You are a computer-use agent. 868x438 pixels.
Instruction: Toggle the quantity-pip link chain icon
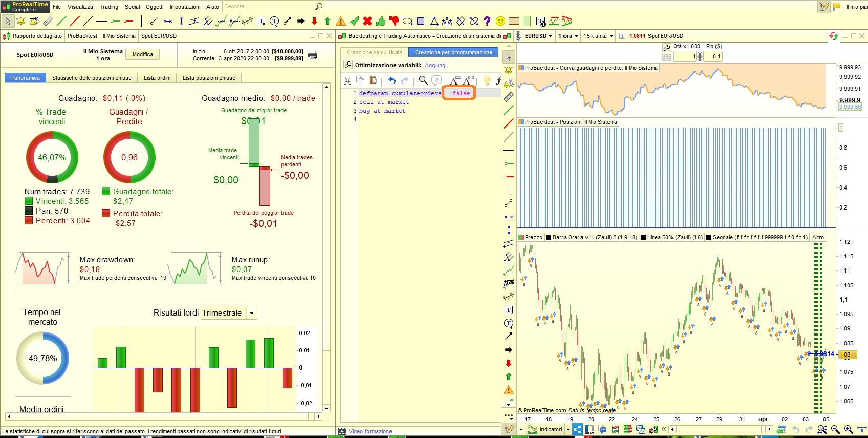tap(700, 56)
